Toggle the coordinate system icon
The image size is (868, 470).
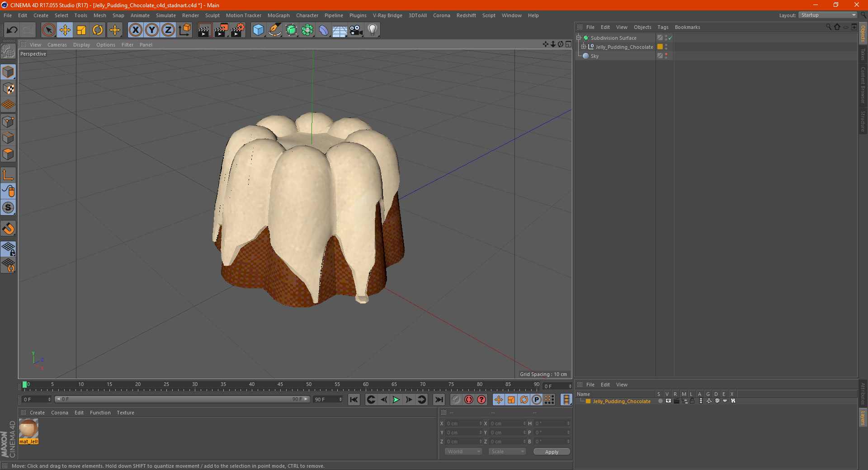point(184,30)
